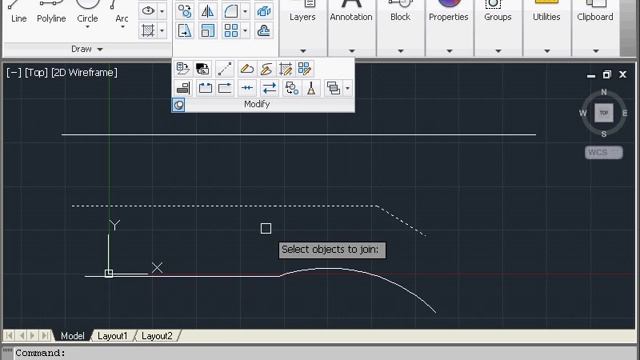Toggle the Modify panel pin
640x360 pixels.
click(x=178, y=105)
